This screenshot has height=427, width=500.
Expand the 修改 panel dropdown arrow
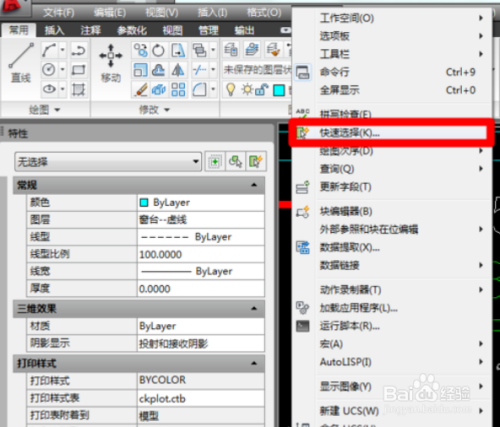(167, 110)
